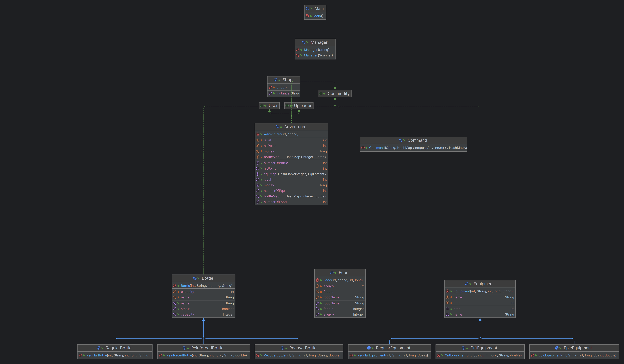Click the interface icon next to User

point(262,106)
